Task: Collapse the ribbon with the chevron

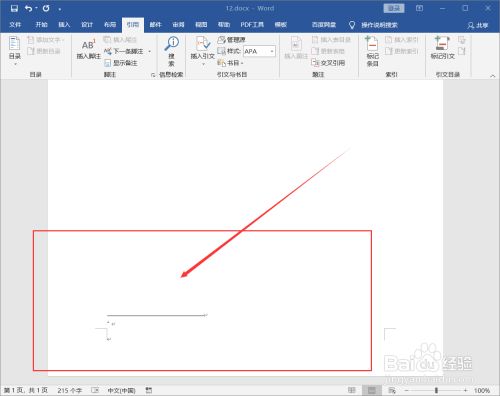Action: tap(493, 76)
